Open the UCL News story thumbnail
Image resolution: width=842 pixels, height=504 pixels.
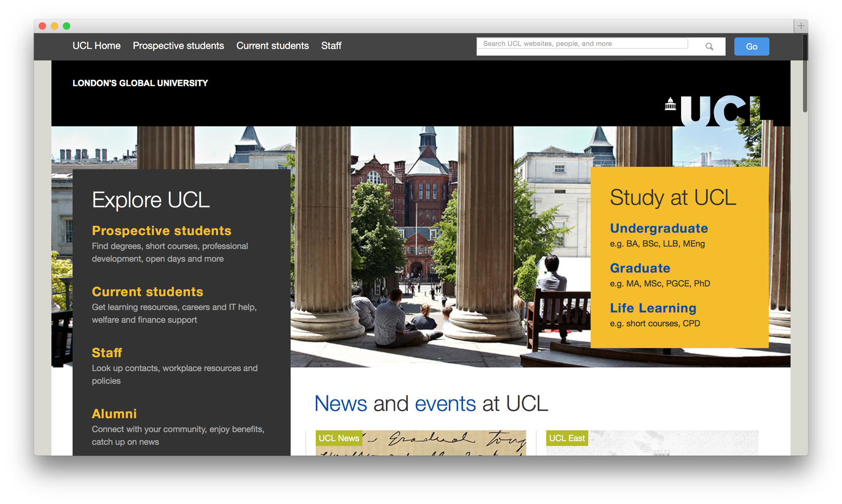421,443
